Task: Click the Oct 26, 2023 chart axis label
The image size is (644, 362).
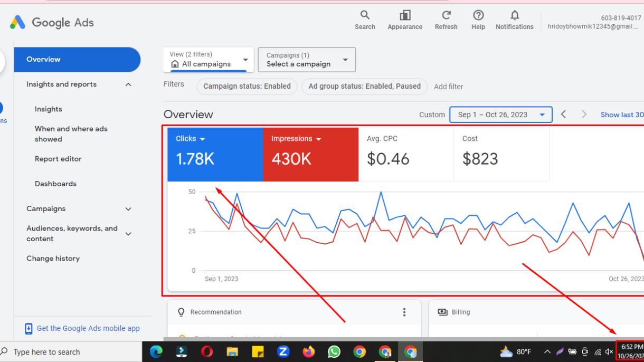Action: point(626,279)
